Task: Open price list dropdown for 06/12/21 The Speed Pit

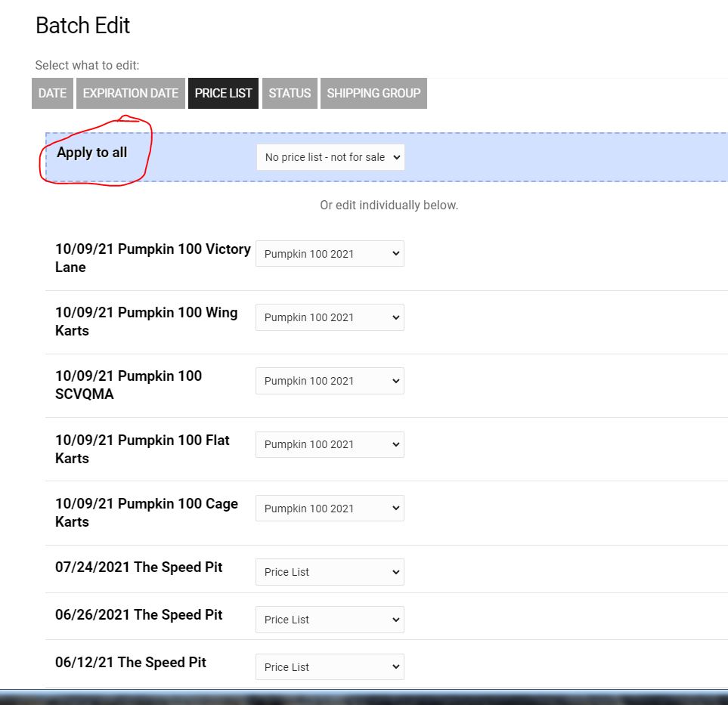Action: [330, 667]
